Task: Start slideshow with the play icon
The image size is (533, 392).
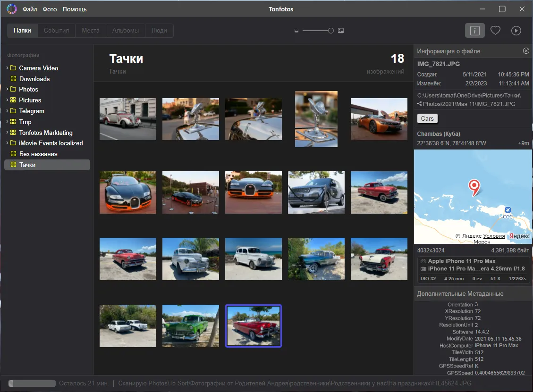Action: (x=516, y=31)
